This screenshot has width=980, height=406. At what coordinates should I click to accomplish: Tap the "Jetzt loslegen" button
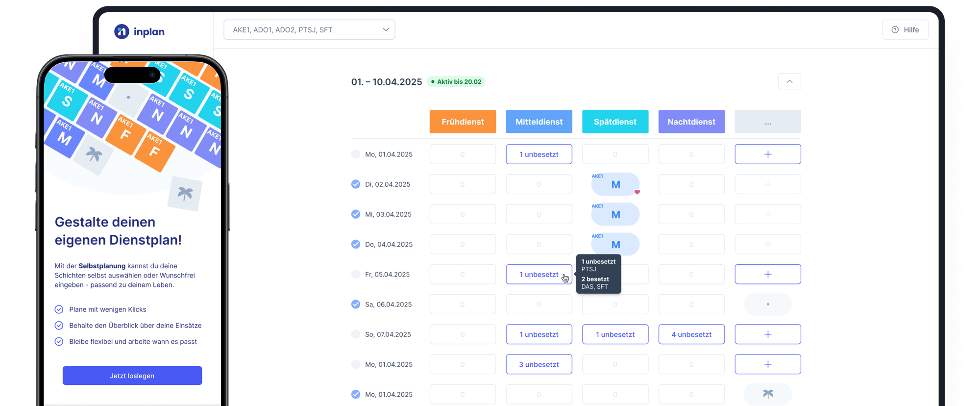coord(132,376)
